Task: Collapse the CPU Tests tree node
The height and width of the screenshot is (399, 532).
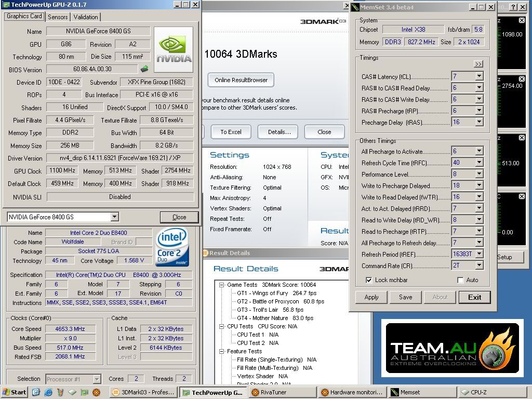Action: [221, 326]
